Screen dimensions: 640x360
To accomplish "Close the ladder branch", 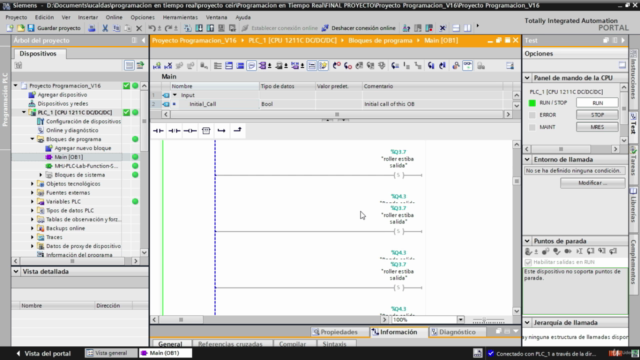I will pyautogui.click(x=237, y=131).
